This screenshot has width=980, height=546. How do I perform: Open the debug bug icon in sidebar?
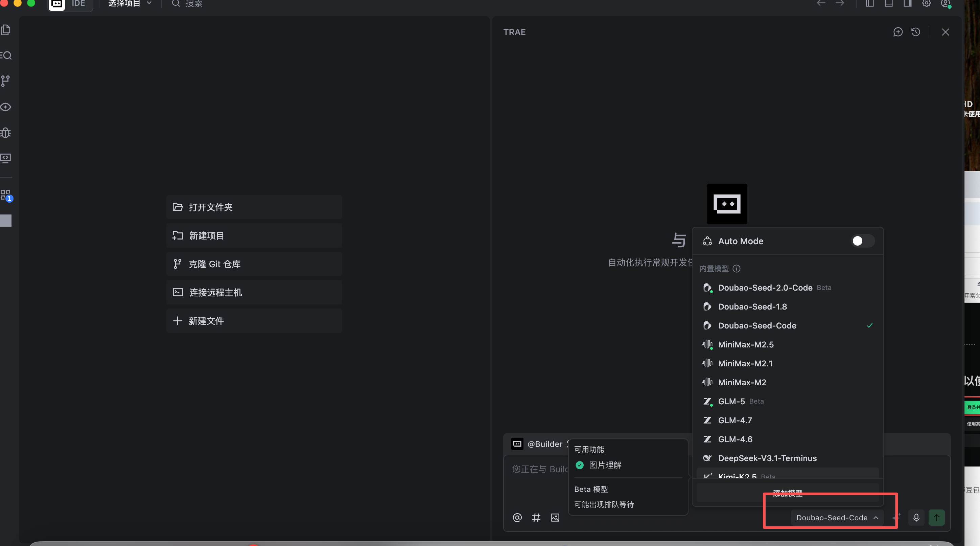(6, 133)
